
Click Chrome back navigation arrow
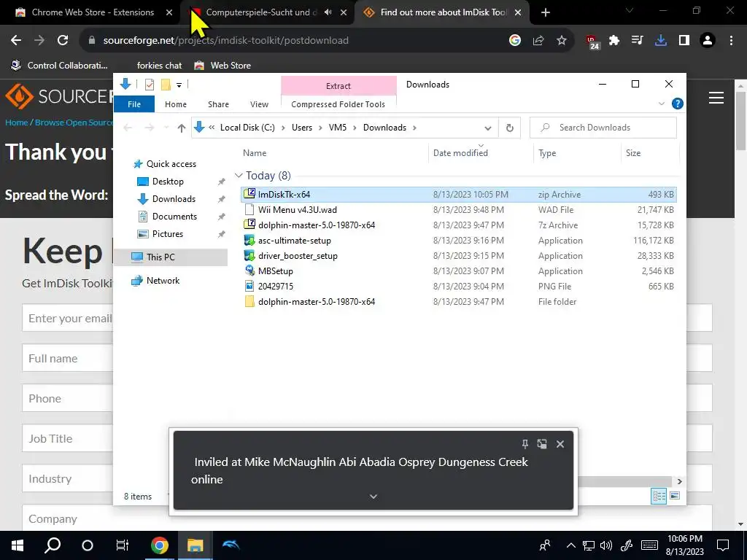(x=16, y=41)
